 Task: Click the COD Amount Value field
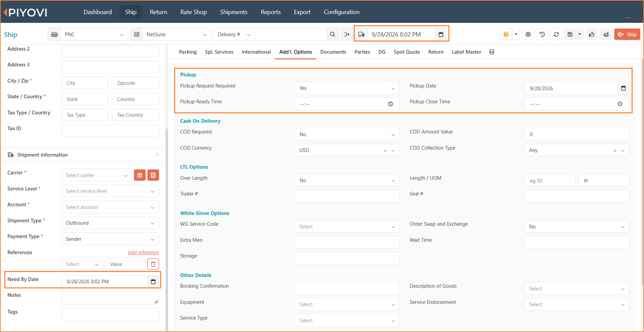pyautogui.click(x=576, y=134)
